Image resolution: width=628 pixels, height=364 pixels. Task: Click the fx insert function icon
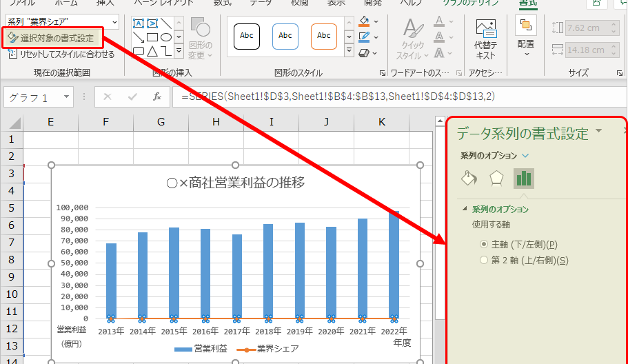[158, 97]
